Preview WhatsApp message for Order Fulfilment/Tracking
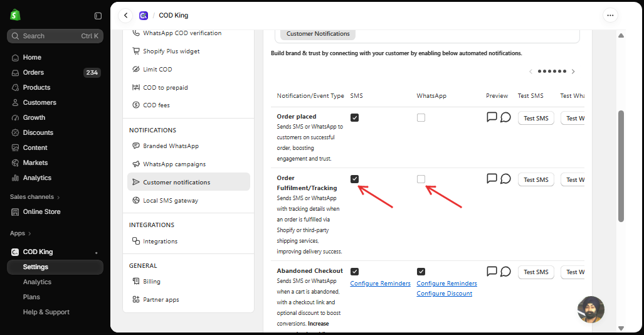 point(505,178)
